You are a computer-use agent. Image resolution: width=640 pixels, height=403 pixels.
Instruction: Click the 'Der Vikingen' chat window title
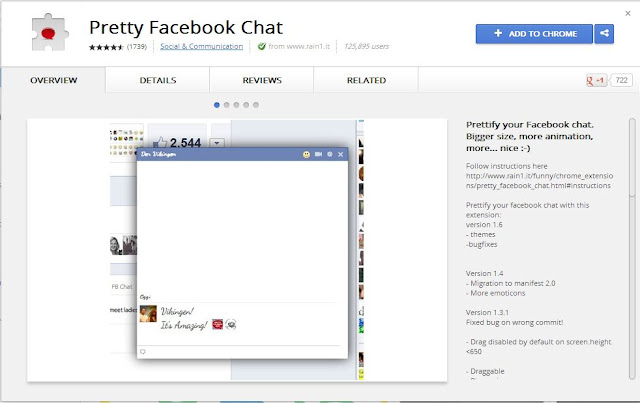(x=158, y=154)
